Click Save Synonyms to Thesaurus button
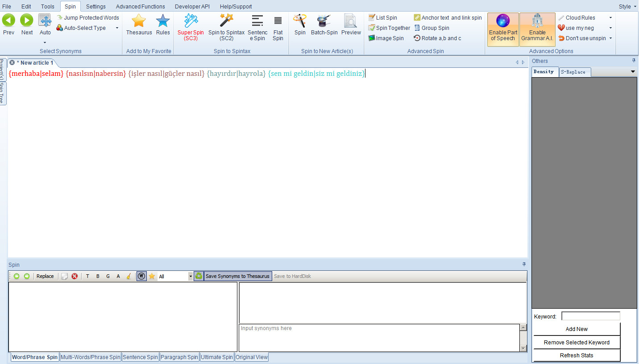 pyautogui.click(x=237, y=276)
